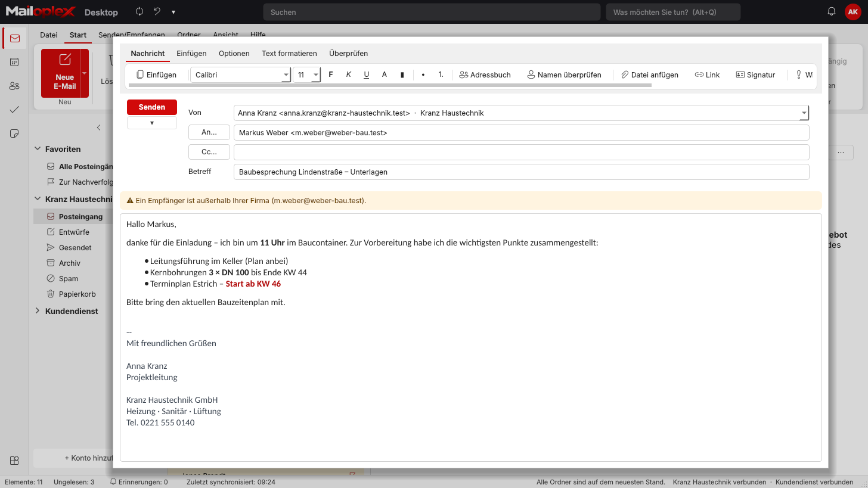868x488 pixels.
Task: Open the Contacts view in the left rail
Action: [15, 86]
